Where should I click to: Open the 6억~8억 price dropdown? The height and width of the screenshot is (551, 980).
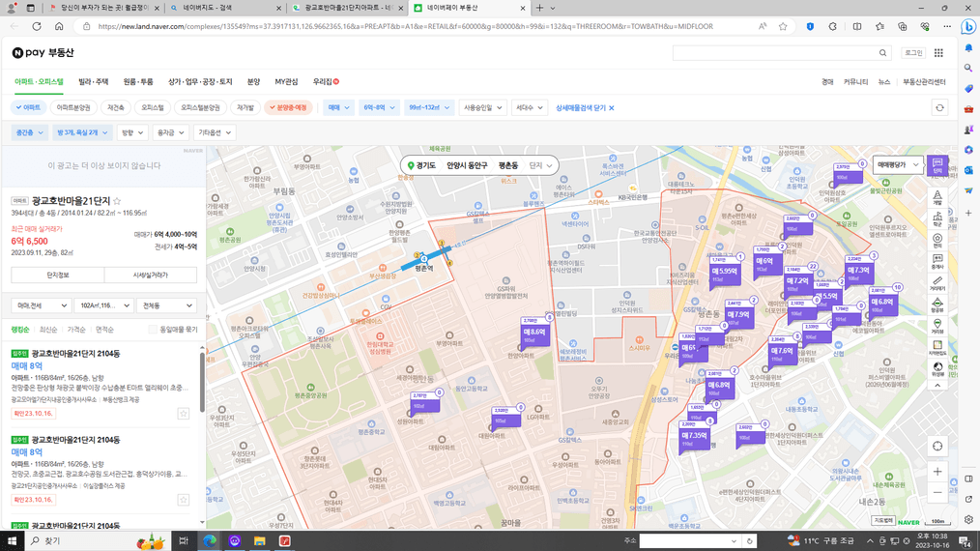pyautogui.click(x=379, y=107)
